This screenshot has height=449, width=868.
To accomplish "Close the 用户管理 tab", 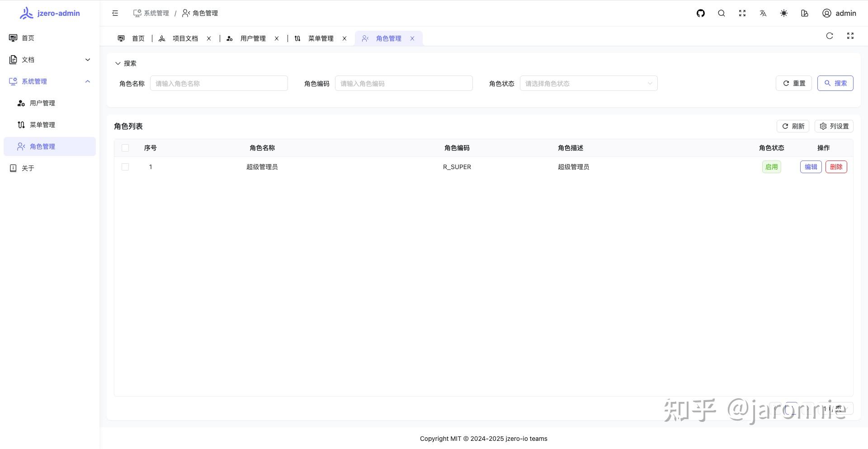I will pyautogui.click(x=277, y=38).
